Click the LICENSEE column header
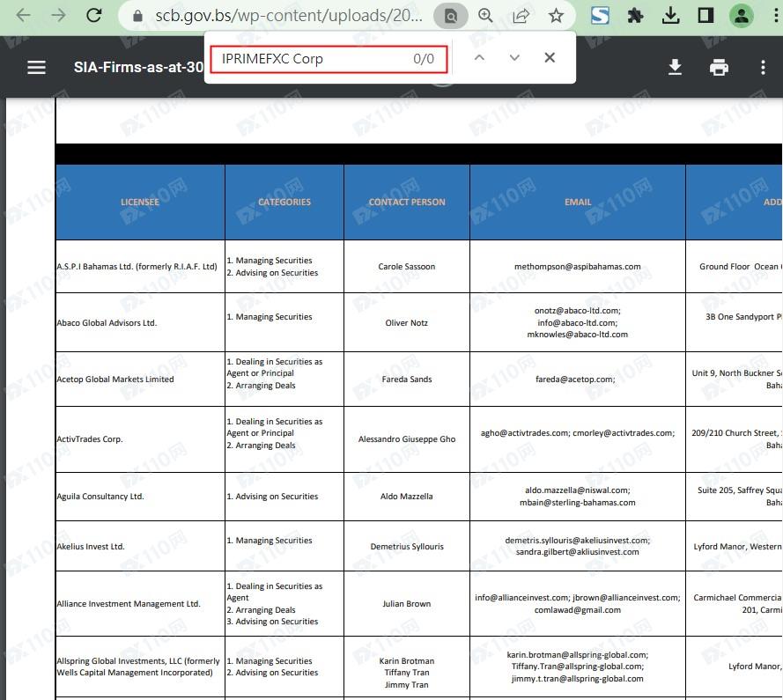Screen dimensions: 783x700 (140, 202)
